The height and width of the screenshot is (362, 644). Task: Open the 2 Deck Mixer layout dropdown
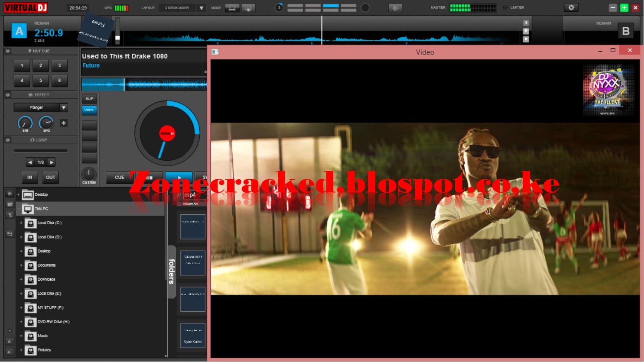point(182,8)
